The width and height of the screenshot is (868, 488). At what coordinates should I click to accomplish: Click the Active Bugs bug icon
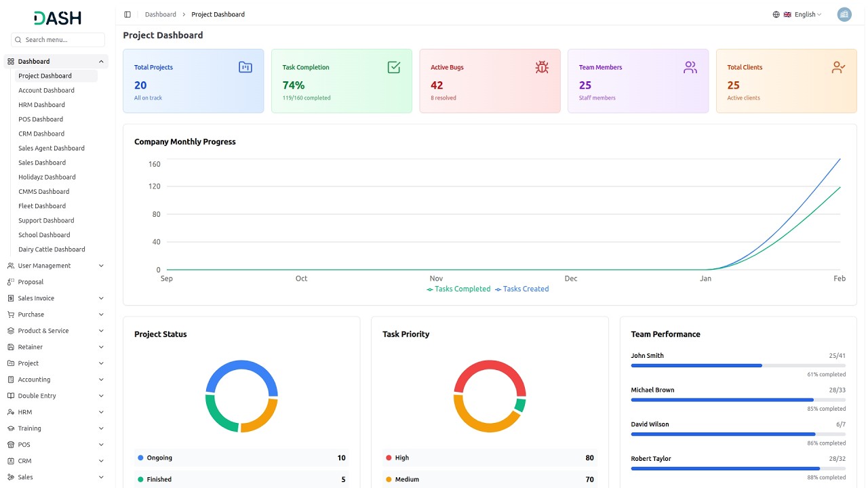(x=542, y=67)
